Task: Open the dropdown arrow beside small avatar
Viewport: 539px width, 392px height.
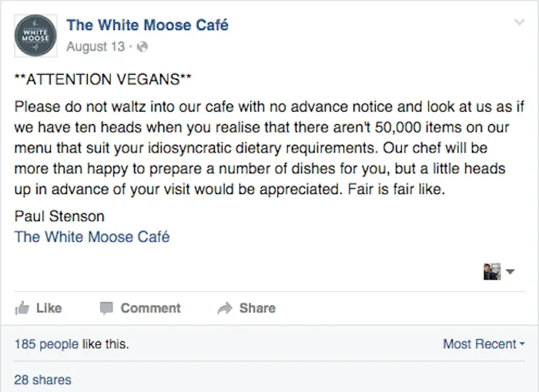Action: pos(510,272)
